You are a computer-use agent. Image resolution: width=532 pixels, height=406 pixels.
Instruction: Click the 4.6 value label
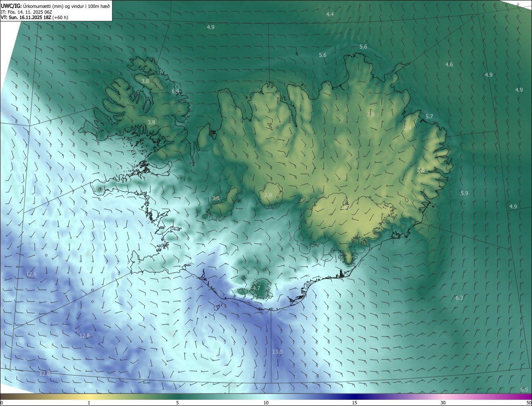pyautogui.click(x=449, y=64)
